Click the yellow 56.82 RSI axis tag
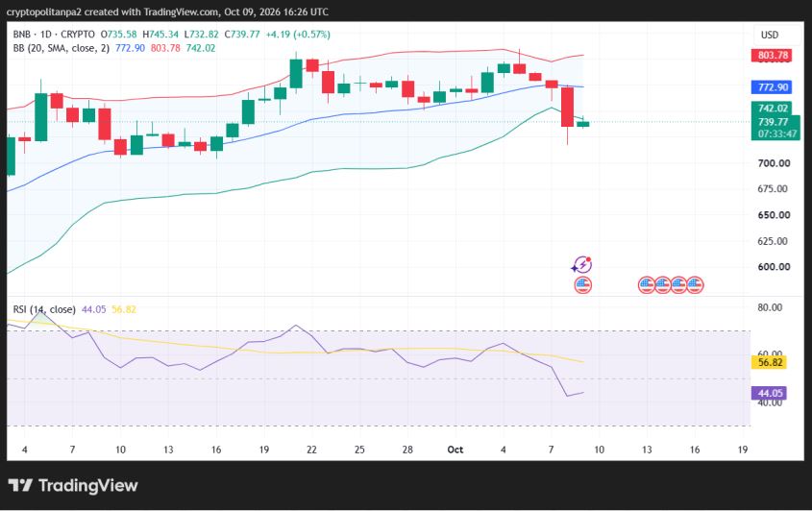 click(769, 362)
